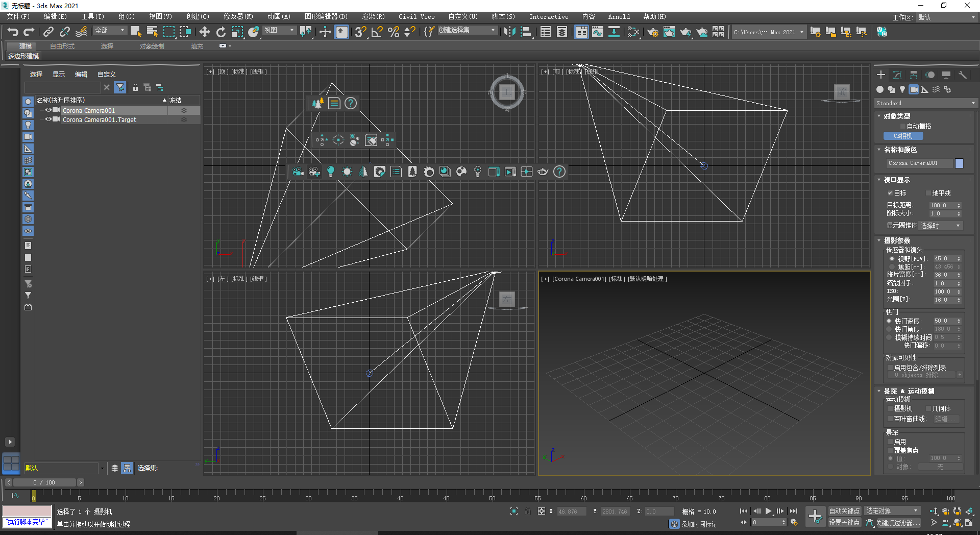
Task: Select the Select and Rotate tool
Action: [x=220, y=32]
